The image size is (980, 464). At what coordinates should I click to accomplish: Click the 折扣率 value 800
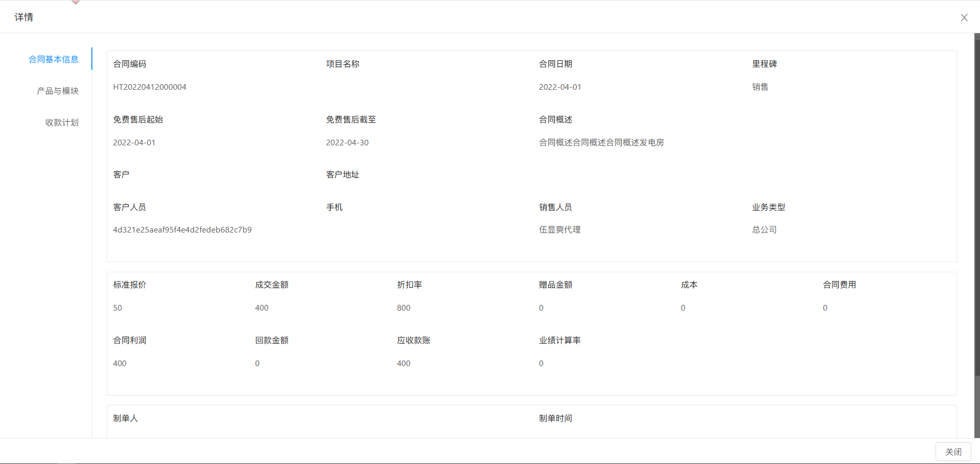tap(404, 308)
